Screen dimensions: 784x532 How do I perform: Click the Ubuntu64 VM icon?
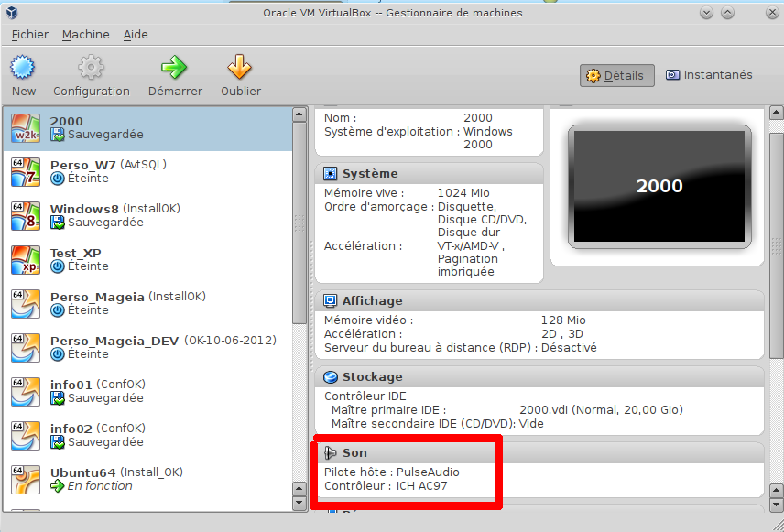pos(26,480)
